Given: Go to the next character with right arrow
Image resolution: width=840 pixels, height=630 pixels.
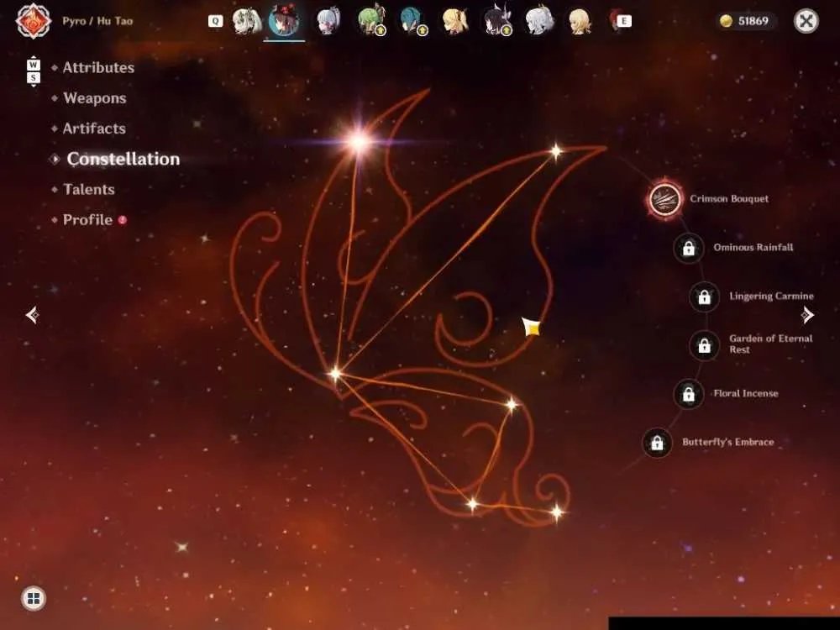Looking at the screenshot, I should coord(807,314).
